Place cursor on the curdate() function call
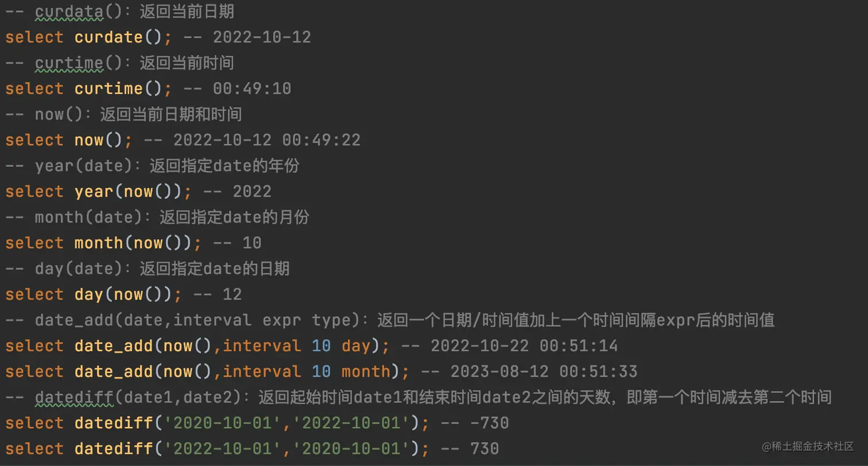868x466 pixels. click(118, 37)
